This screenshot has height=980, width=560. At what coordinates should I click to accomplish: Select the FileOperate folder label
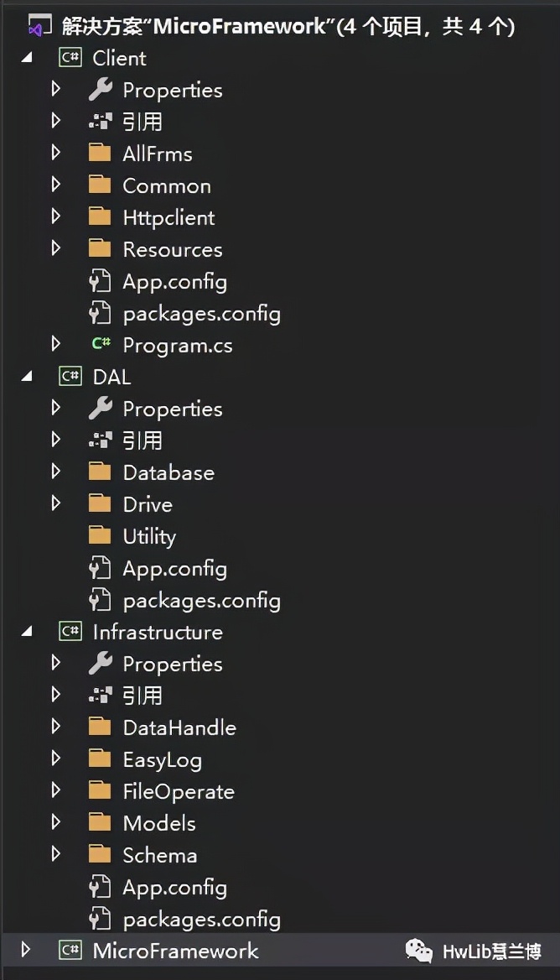(x=179, y=791)
